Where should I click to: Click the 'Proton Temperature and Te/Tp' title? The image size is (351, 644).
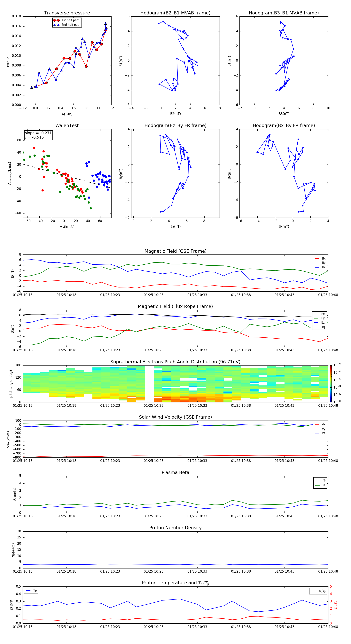tap(175, 583)
